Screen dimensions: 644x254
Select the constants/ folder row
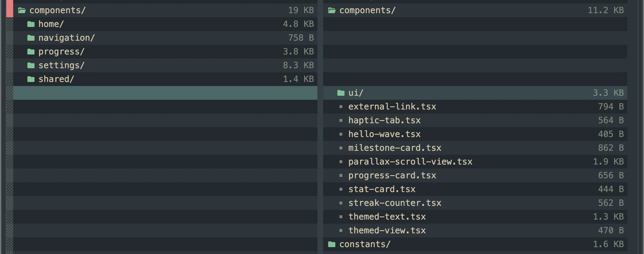[475, 244]
